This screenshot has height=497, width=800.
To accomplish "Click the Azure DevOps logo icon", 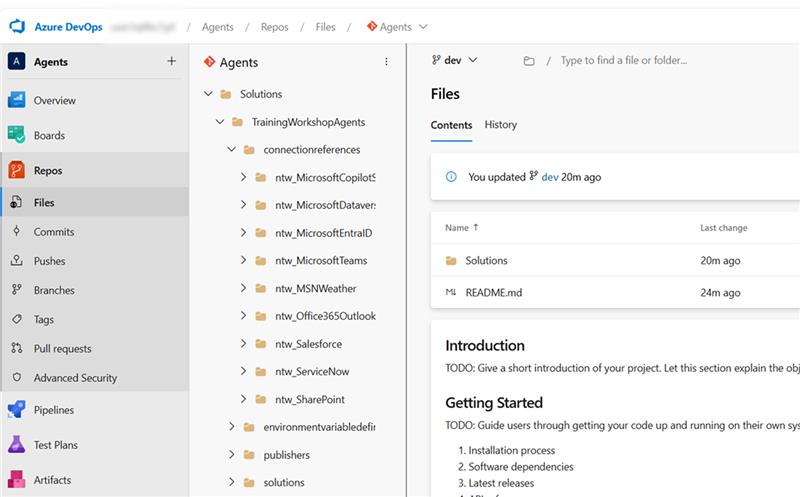I will 17,27.
